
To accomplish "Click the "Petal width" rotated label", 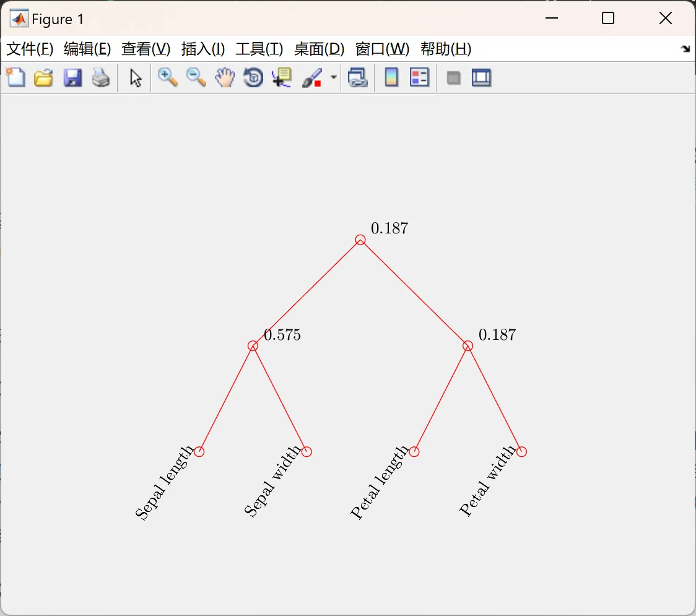I will click(x=487, y=481).
